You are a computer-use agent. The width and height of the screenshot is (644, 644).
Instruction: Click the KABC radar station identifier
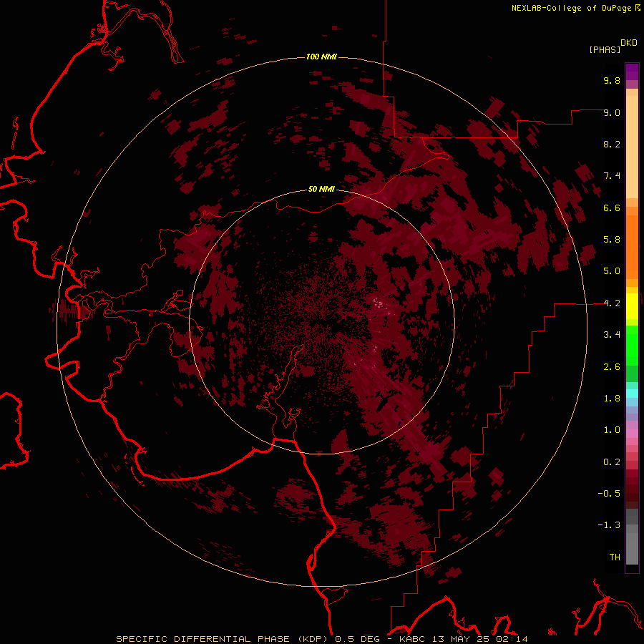point(414,639)
